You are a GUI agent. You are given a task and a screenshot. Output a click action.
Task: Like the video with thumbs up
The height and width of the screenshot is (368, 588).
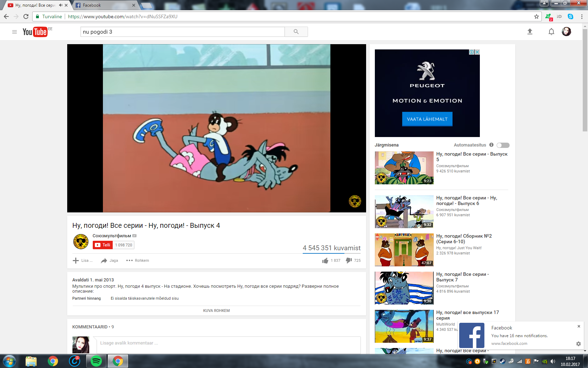click(325, 260)
